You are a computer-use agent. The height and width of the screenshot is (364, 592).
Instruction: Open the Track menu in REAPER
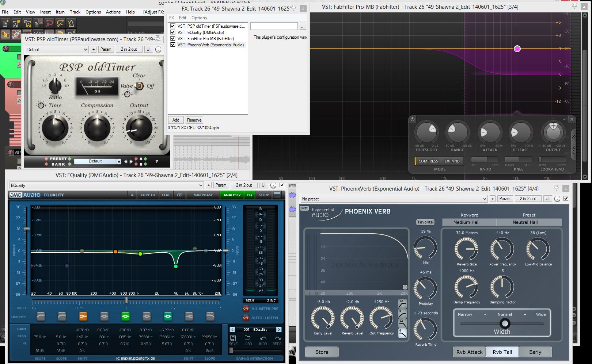coord(75,12)
